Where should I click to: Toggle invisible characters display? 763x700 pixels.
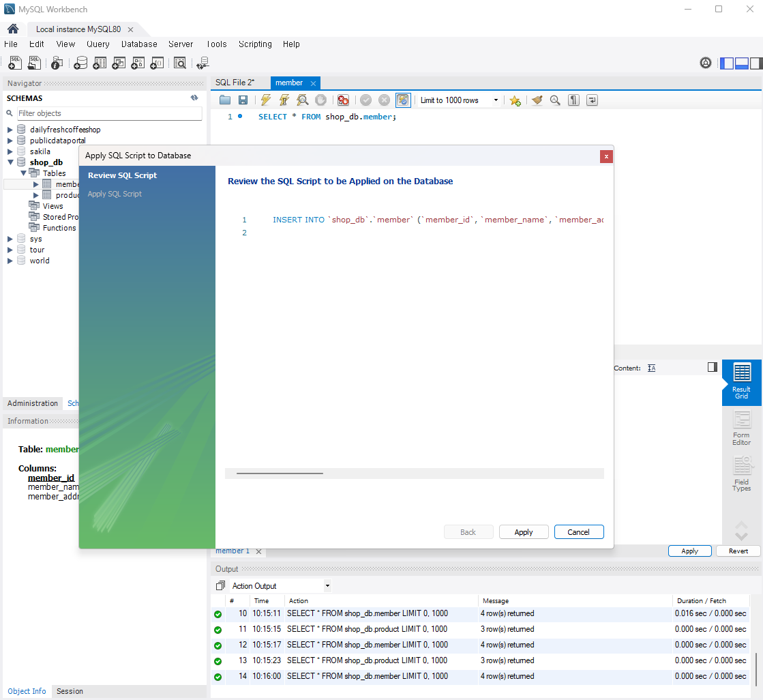(x=573, y=100)
